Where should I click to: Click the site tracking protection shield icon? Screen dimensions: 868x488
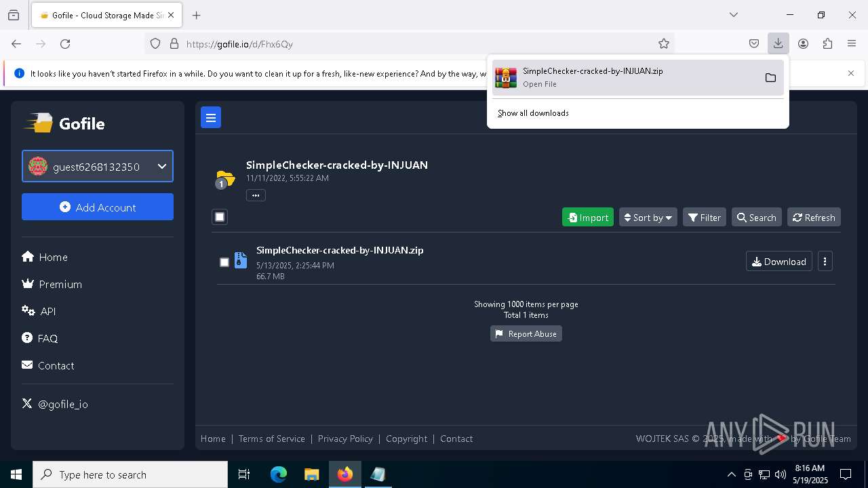tap(155, 43)
